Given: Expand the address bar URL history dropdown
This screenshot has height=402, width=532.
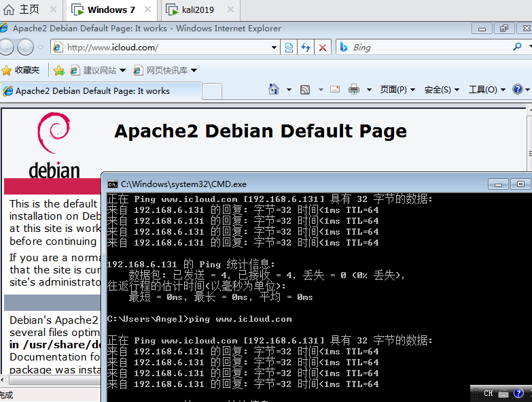Looking at the screenshot, I should (x=274, y=48).
